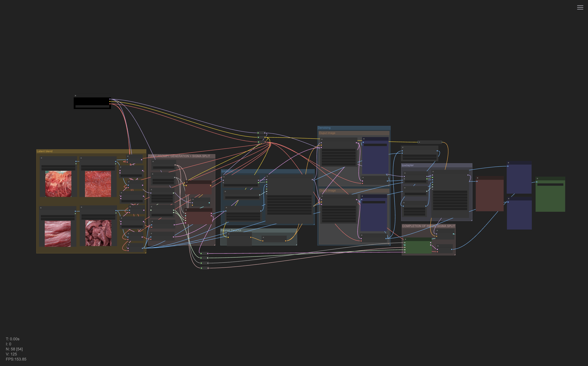Collapse the upper purple node at far right
Image resolution: width=588 pixels, height=366 pixels.
point(508,163)
